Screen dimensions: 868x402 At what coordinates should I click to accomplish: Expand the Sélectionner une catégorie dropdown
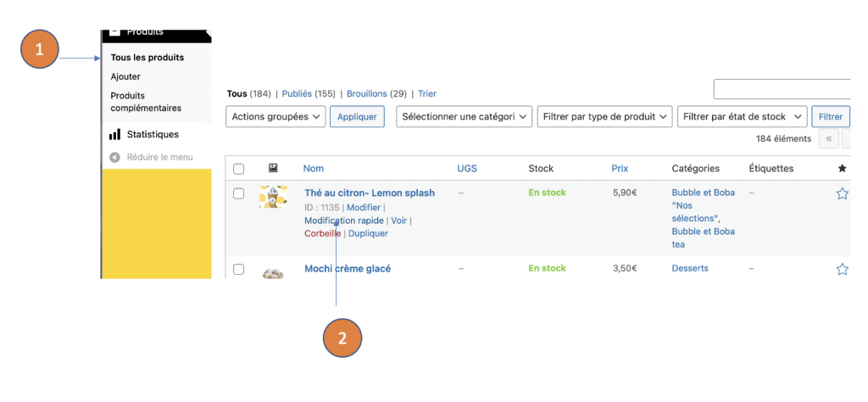464,117
